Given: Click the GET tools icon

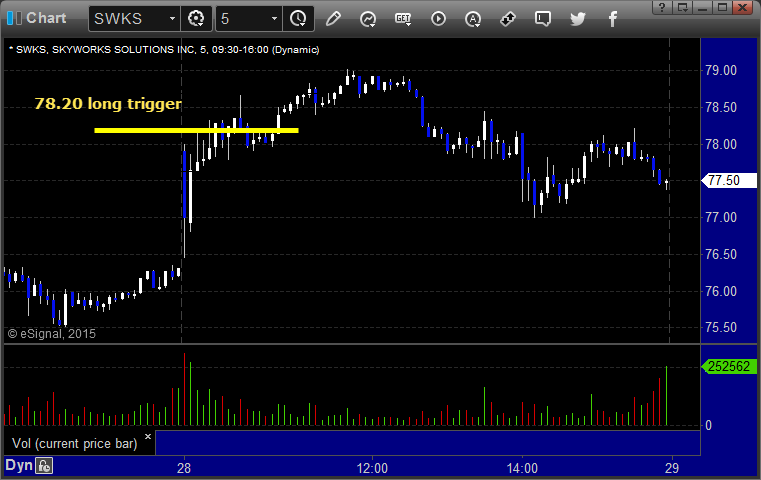Looking at the screenshot, I should click(403, 19).
